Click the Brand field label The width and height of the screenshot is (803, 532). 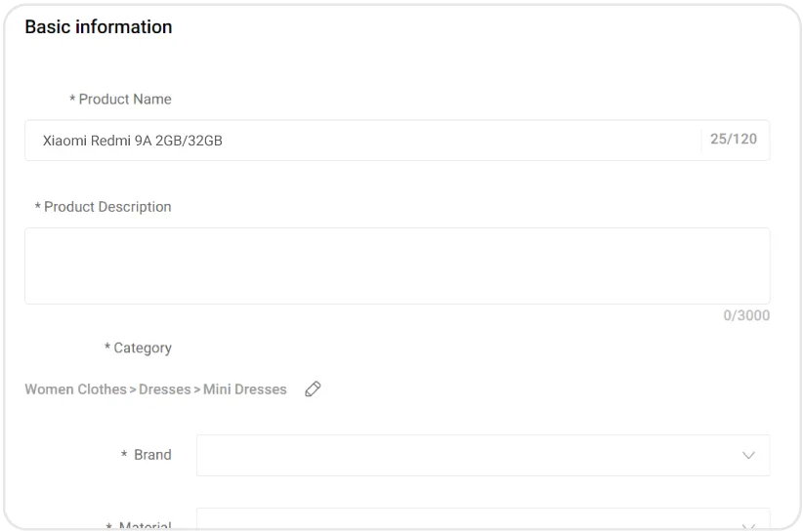[152, 455]
